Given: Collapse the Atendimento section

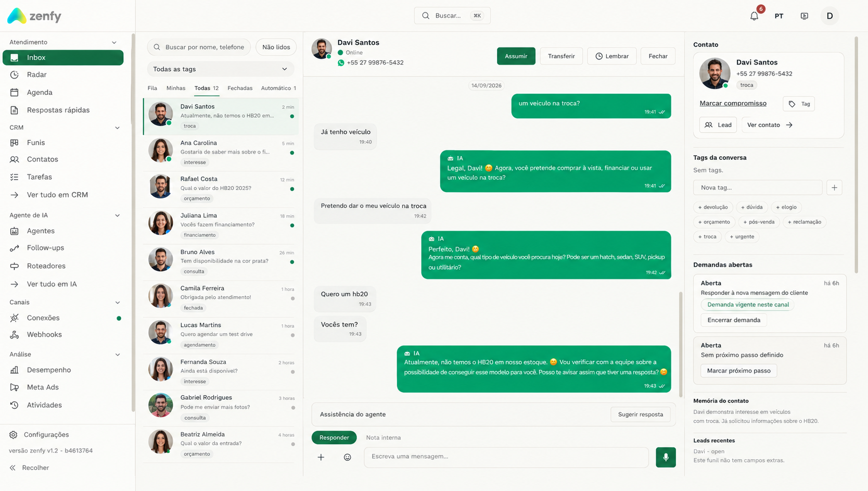Looking at the screenshot, I should pos(114,42).
